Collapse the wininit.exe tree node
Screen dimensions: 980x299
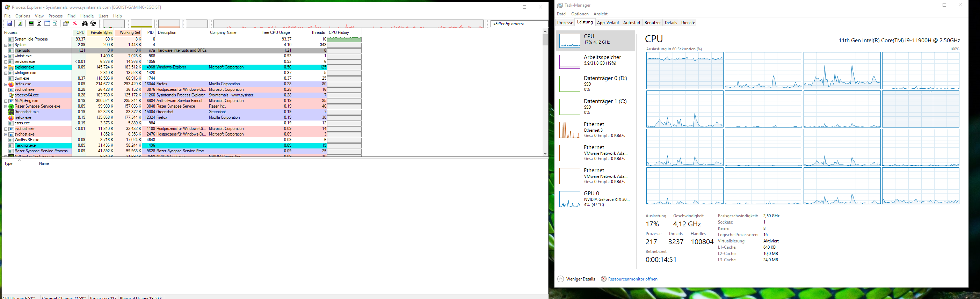pyautogui.click(x=6, y=56)
